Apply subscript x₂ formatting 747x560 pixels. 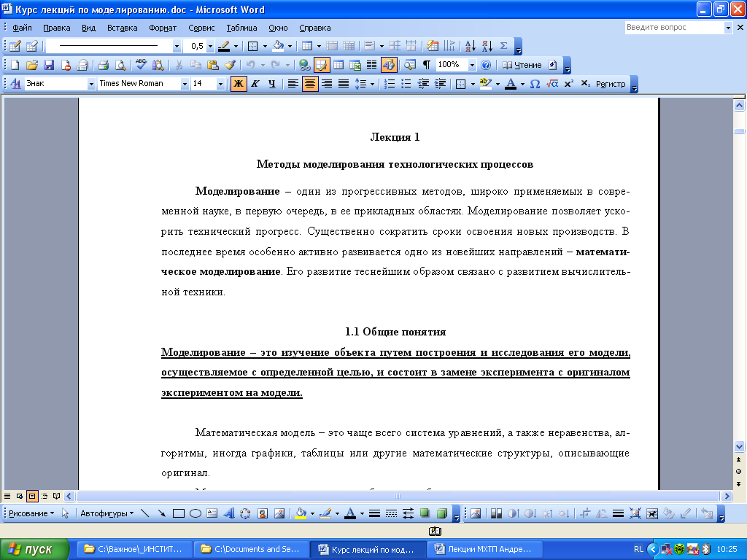click(585, 84)
